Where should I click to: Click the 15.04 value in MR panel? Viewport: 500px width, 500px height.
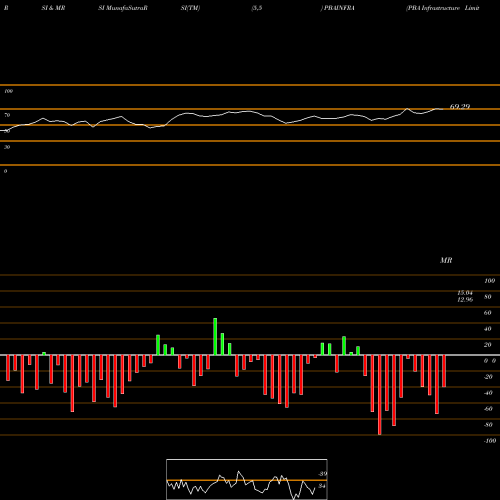click(465, 293)
